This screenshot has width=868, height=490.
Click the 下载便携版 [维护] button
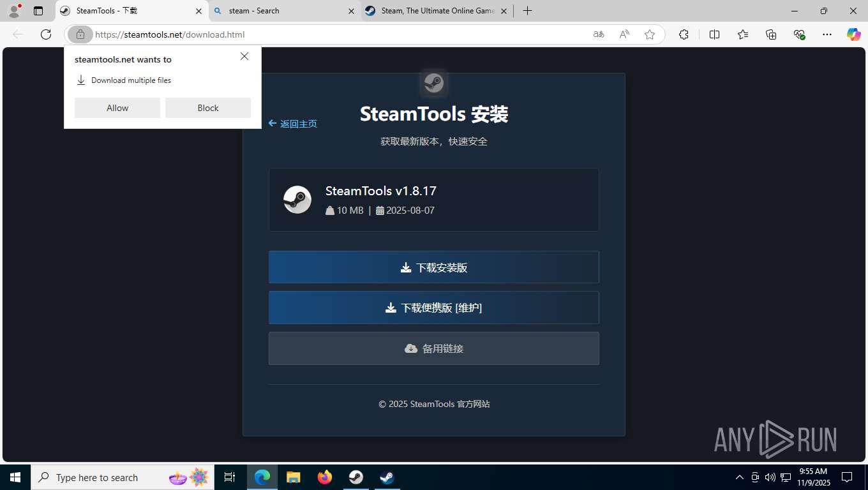pos(434,308)
